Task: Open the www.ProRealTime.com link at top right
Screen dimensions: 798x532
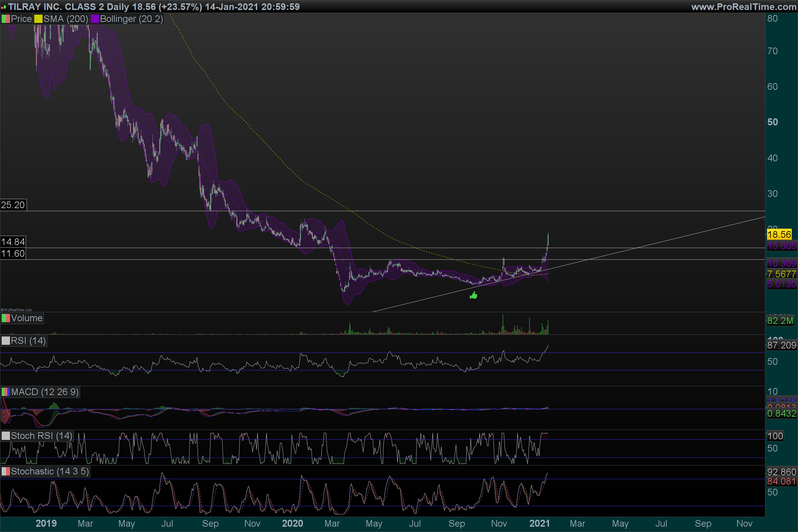Action: [743, 7]
